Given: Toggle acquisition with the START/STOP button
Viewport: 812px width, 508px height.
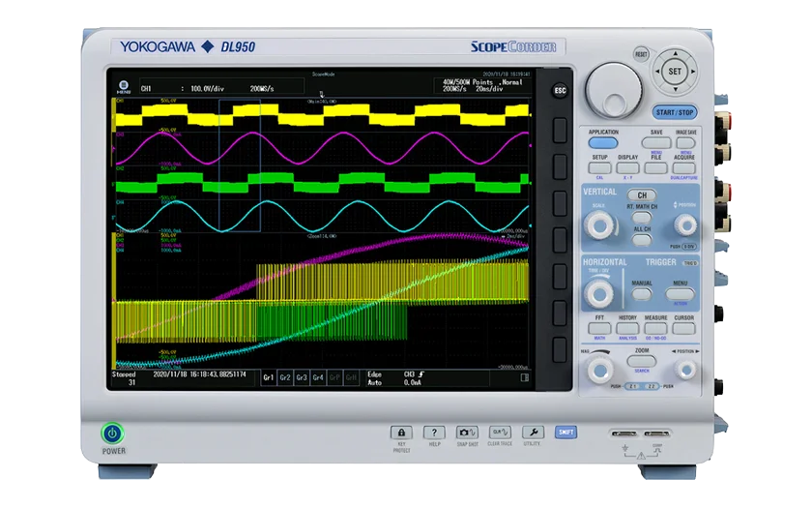Looking at the screenshot, I should pos(674,112).
